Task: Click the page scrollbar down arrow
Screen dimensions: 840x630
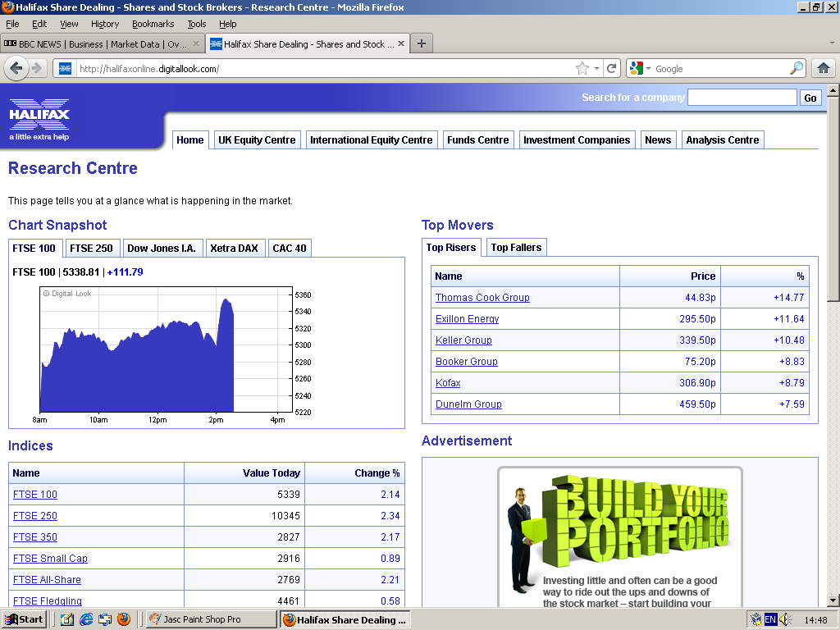Action: coord(833,600)
